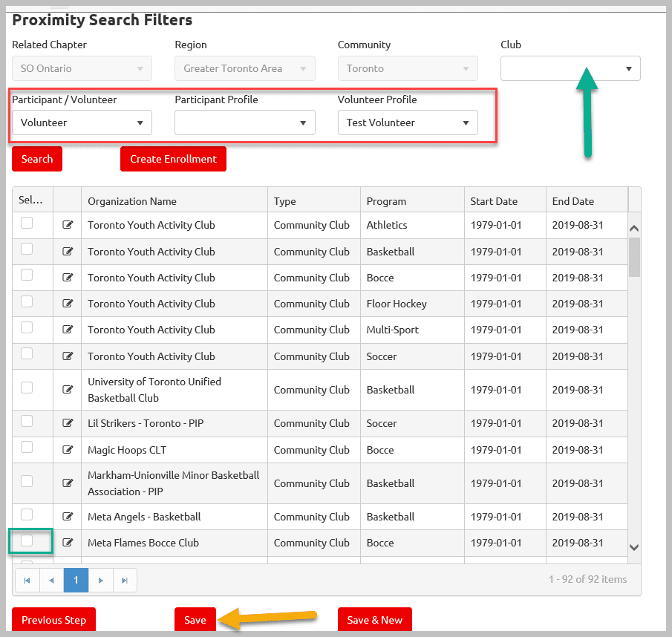Click scrollbar down arrow in grid
Viewport: 672px width, 637px height.
point(634,547)
